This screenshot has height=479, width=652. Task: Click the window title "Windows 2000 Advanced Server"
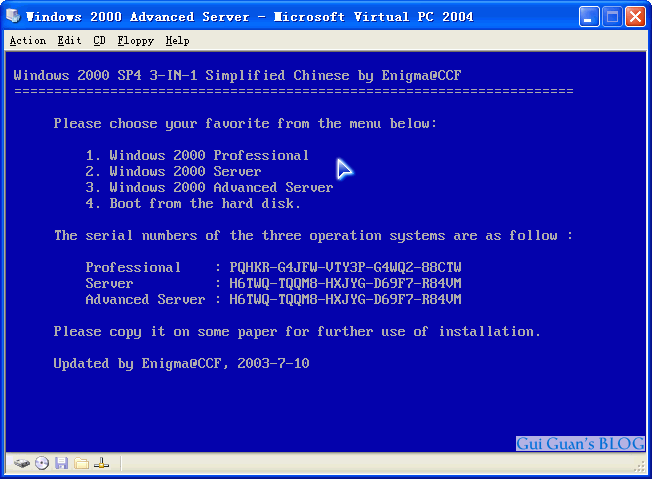click(138, 17)
